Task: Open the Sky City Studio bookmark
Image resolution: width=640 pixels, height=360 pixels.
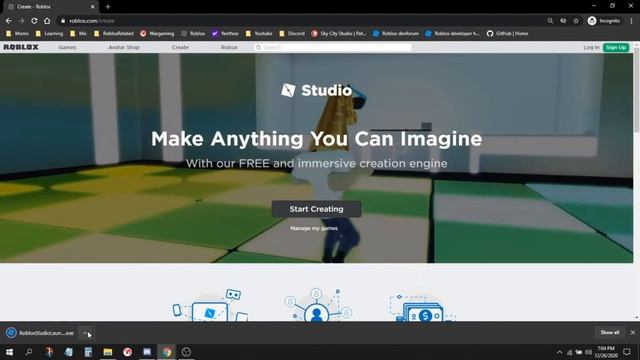Action: (339, 33)
